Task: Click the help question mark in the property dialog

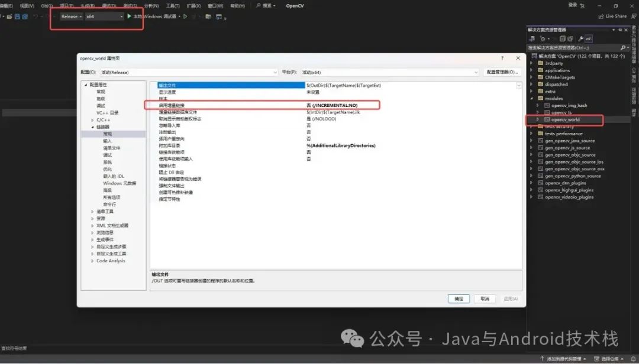Action: point(502,58)
